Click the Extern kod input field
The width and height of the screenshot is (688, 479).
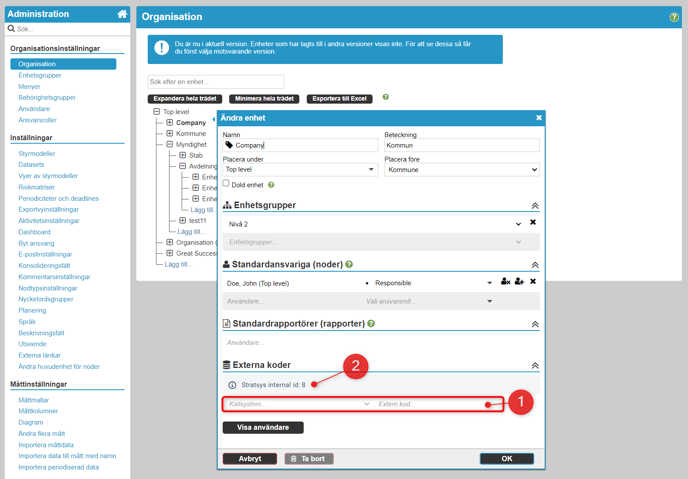point(428,405)
